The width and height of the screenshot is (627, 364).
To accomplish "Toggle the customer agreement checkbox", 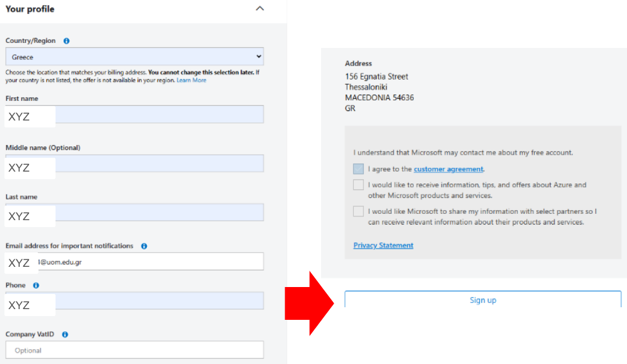I will click(358, 169).
